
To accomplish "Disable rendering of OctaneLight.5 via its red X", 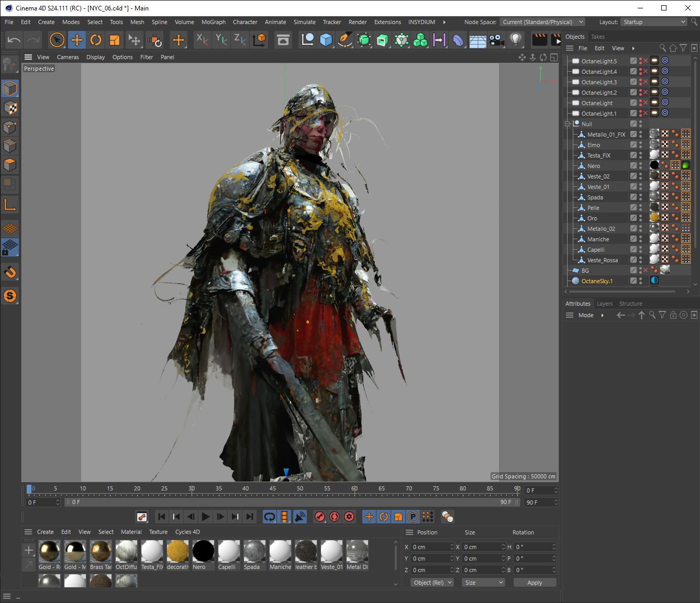I will pyautogui.click(x=645, y=61).
